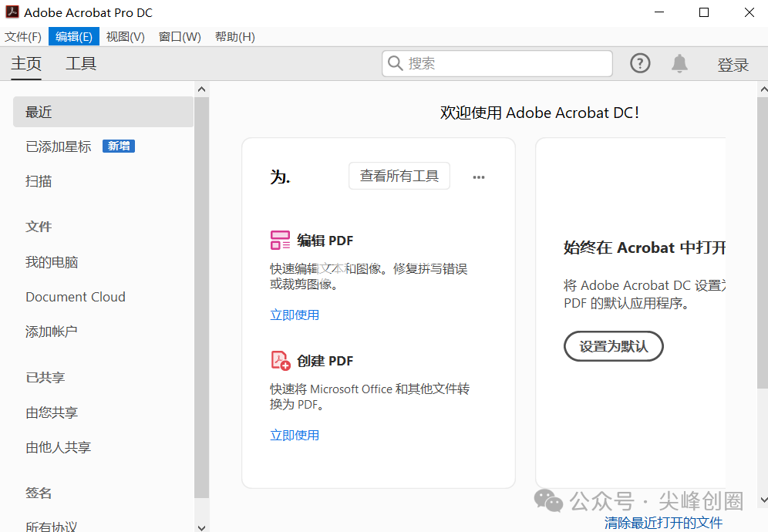Select 最近 in the sidebar
Viewport: 768px width, 532px height.
tap(103, 112)
